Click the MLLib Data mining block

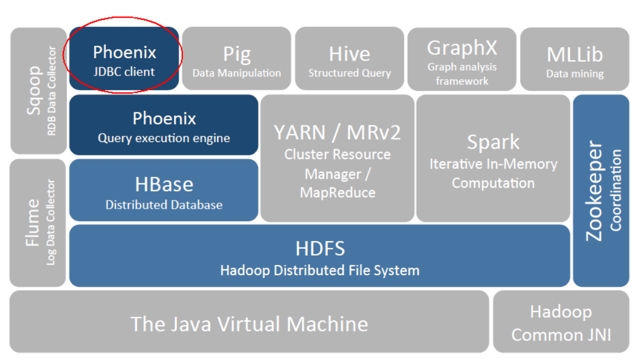[x=574, y=59]
